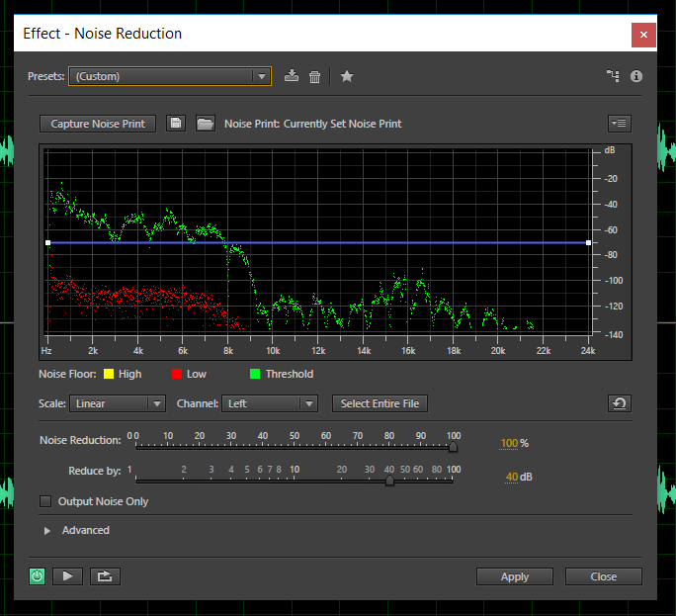The width and height of the screenshot is (676, 616).
Task: Toggle the effect power state button
Action: [x=38, y=576]
